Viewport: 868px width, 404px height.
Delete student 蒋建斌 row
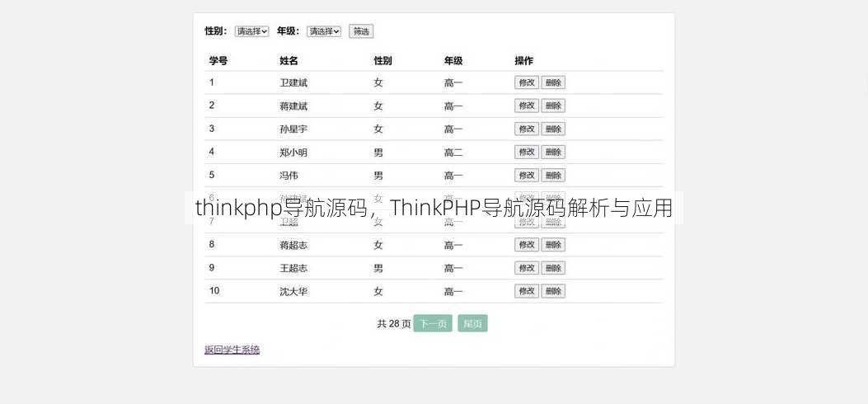tap(553, 106)
